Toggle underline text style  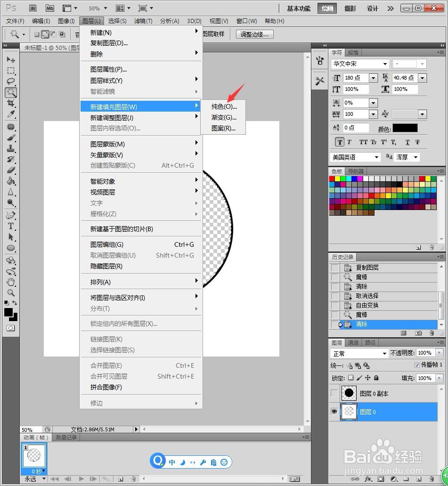407,142
